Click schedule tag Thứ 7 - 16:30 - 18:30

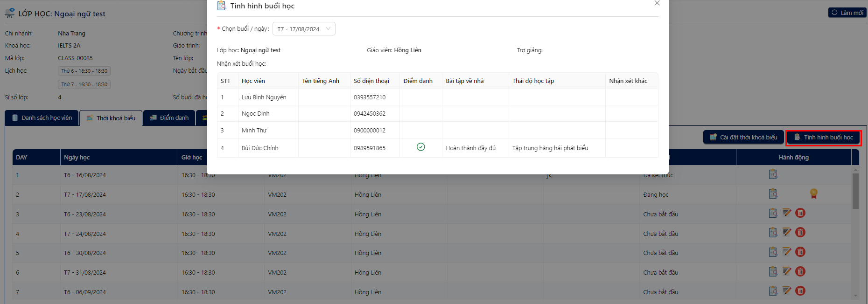(x=84, y=84)
